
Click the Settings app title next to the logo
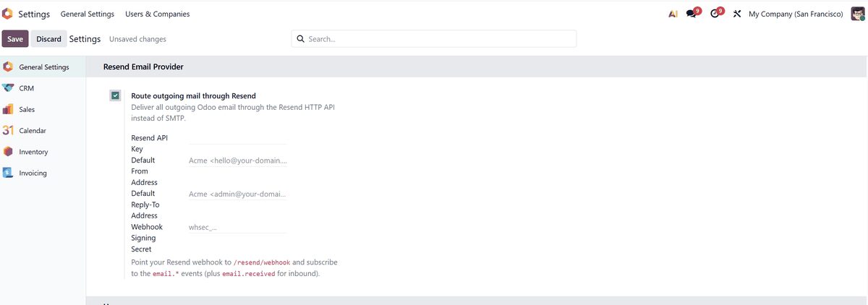click(x=34, y=14)
